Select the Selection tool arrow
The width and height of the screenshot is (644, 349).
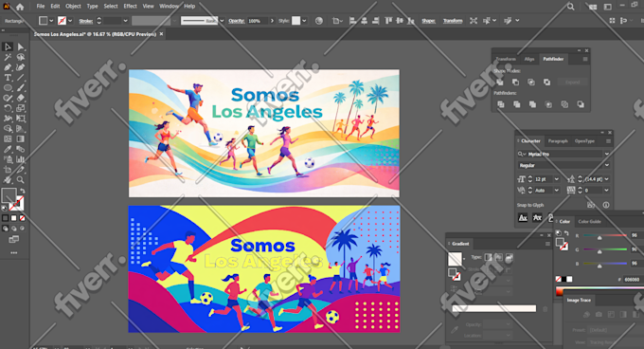coord(8,46)
